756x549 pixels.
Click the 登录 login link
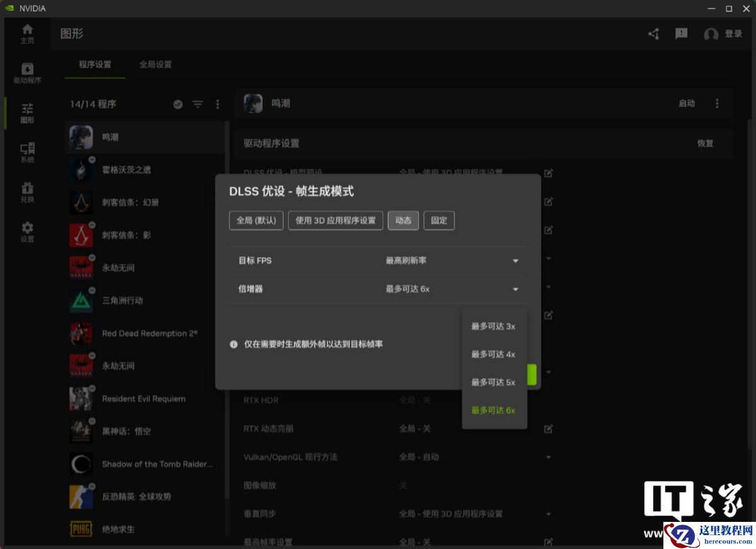(733, 34)
